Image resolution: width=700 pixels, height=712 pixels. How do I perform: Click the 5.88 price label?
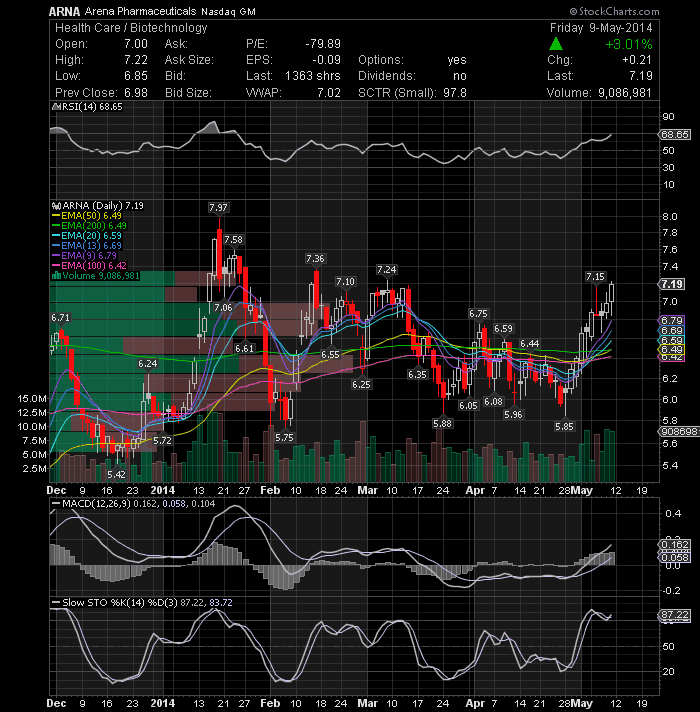pos(442,424)
